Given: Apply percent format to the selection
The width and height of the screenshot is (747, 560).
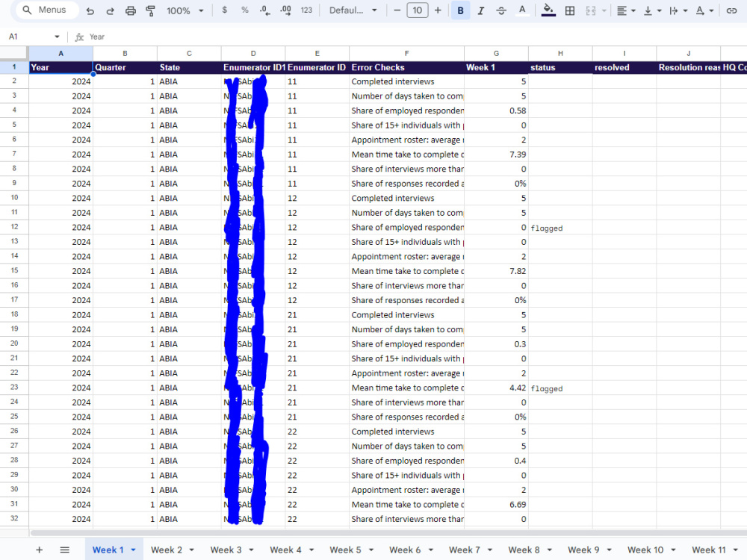Looking at the screenshot, I should click(x=243, y=10).
